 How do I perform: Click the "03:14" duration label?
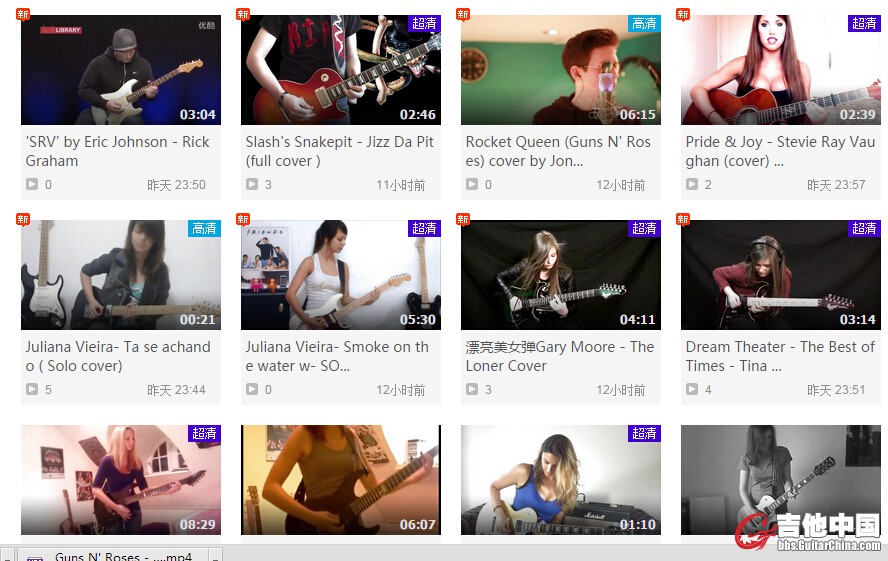(x=857, y=319)
